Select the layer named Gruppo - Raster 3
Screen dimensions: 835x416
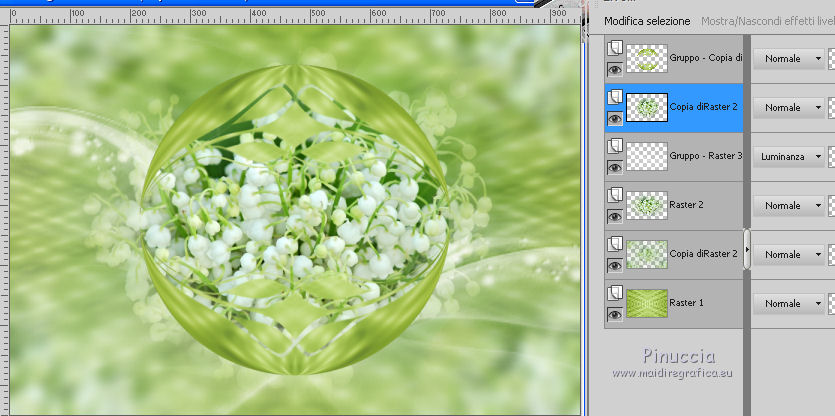706,156
